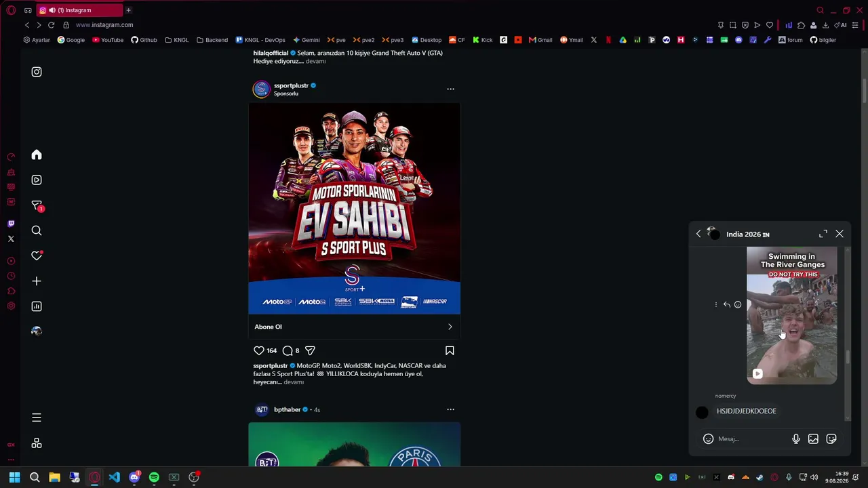This screenshot has height=488, width=868.
Task: Click the S Sport Plus ad image
Action: [354, 208]
